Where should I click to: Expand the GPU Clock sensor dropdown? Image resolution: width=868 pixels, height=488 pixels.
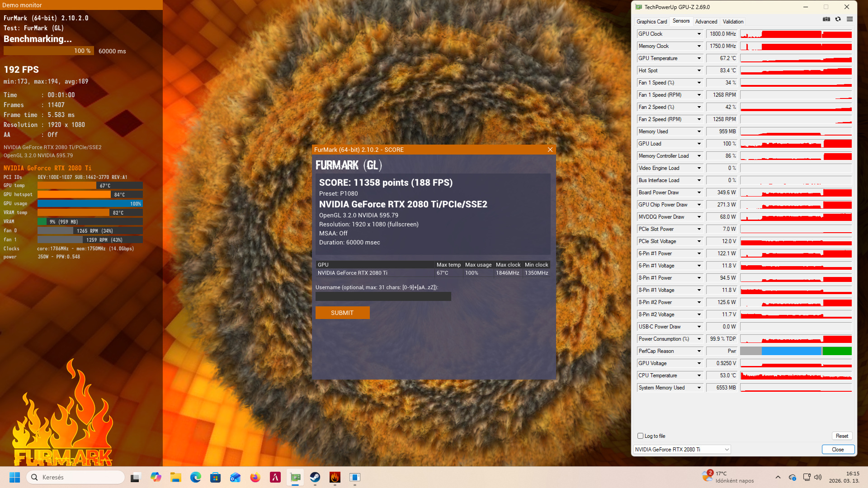(x=699, y=34)
